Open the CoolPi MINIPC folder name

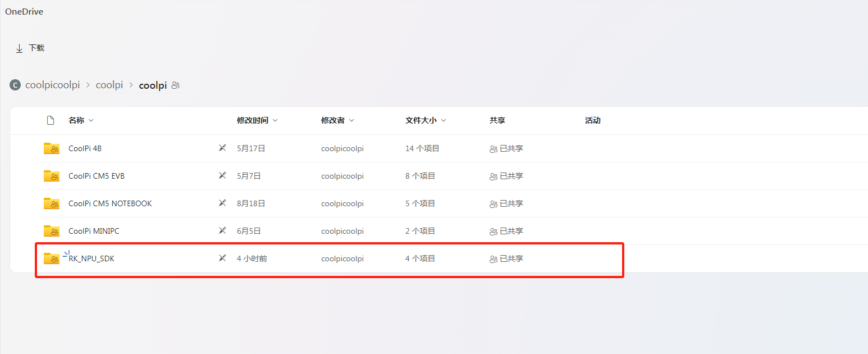94,231
